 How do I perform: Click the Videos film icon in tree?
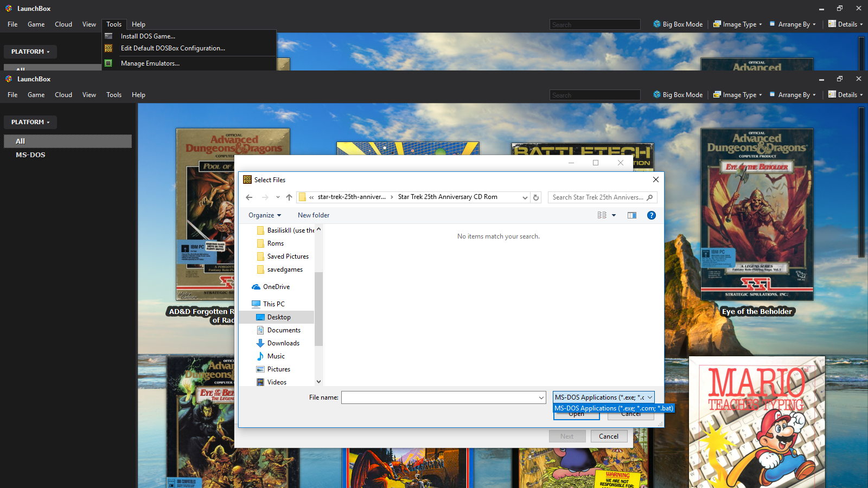coord(260,382)
